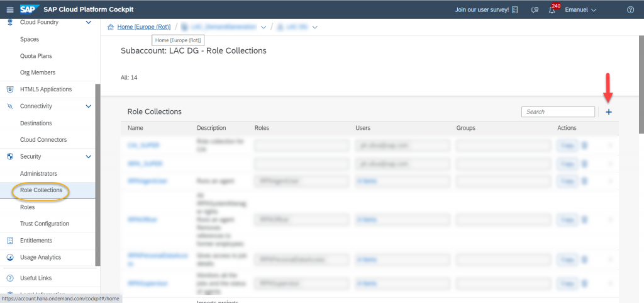Open the notifications bell showing 240

552,10
